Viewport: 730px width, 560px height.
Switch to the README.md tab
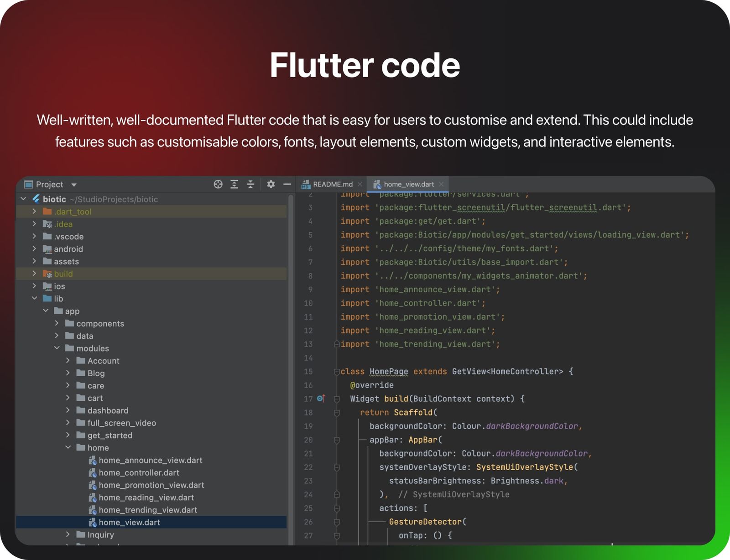pos(332,184)
